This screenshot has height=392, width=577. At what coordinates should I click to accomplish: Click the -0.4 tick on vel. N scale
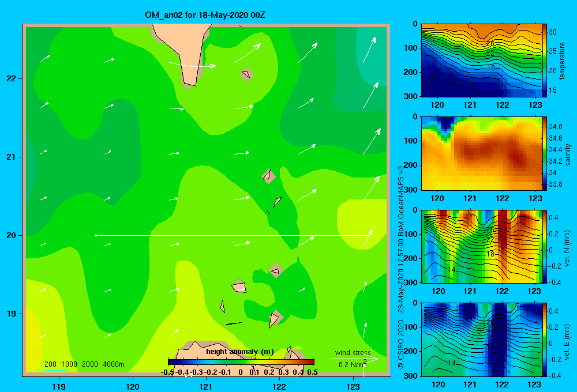click(554, 282)
